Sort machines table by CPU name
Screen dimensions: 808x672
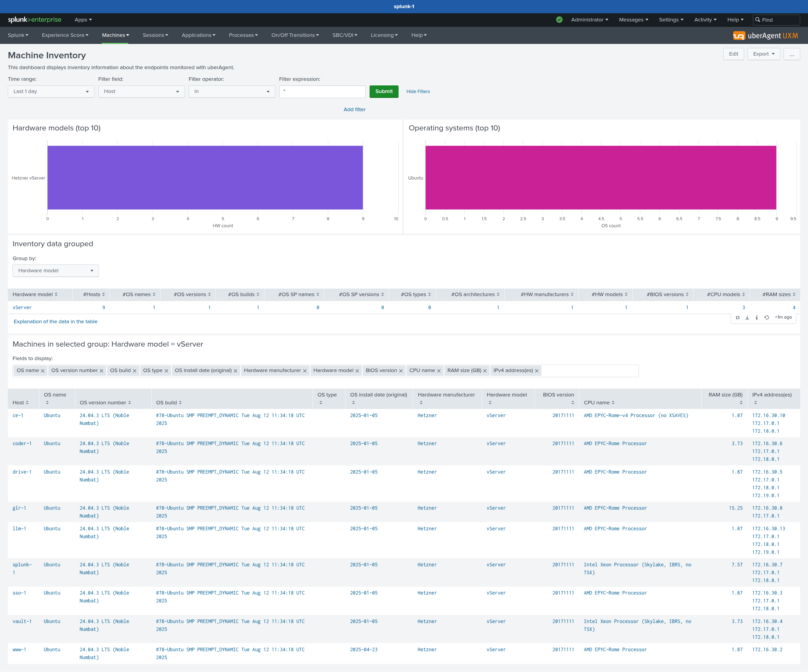click(599, 403)
